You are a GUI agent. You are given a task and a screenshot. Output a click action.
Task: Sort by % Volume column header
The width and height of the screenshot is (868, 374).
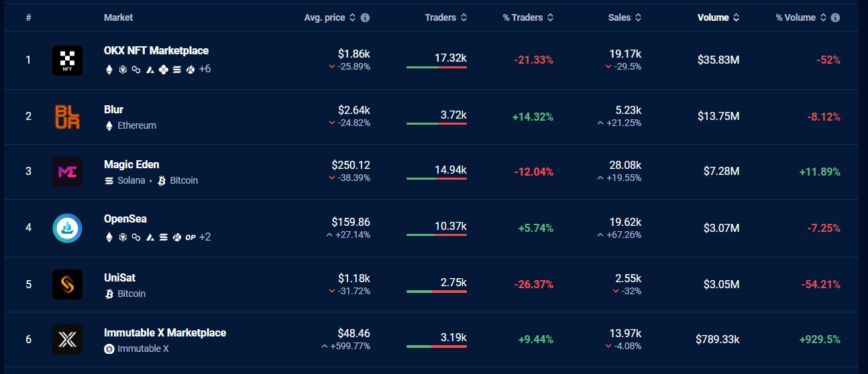800,18
